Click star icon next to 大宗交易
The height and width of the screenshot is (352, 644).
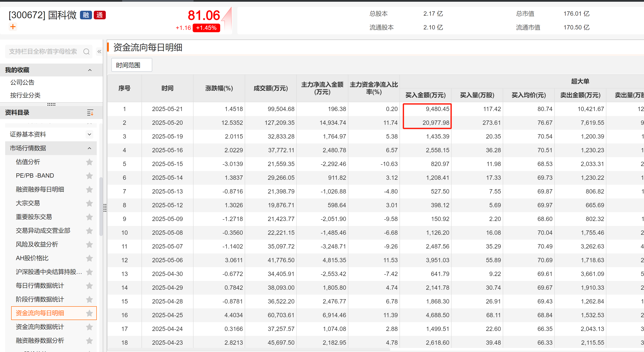coord(89,203)
